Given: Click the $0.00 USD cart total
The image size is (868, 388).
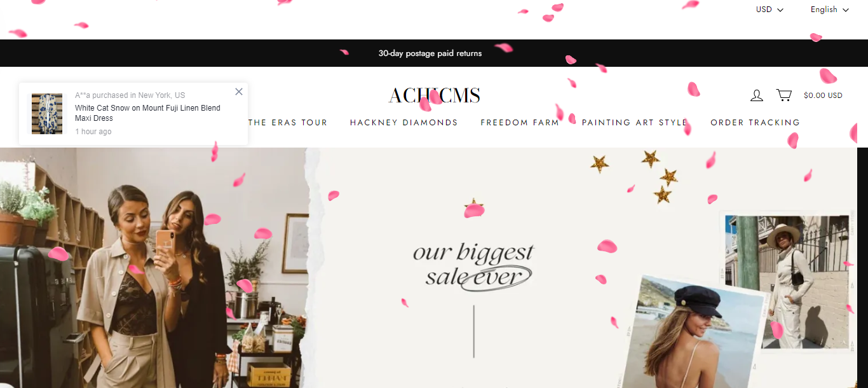Looking at the screenshot, I should [823, 95].
